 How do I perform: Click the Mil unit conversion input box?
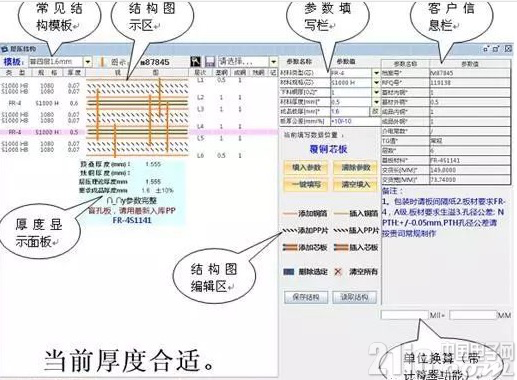404,315
